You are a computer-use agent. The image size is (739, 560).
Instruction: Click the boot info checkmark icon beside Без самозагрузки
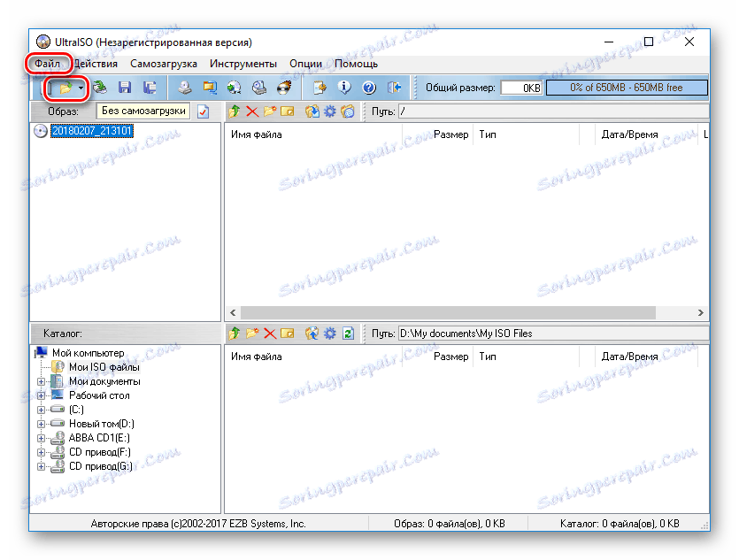[x=204, y=111]
